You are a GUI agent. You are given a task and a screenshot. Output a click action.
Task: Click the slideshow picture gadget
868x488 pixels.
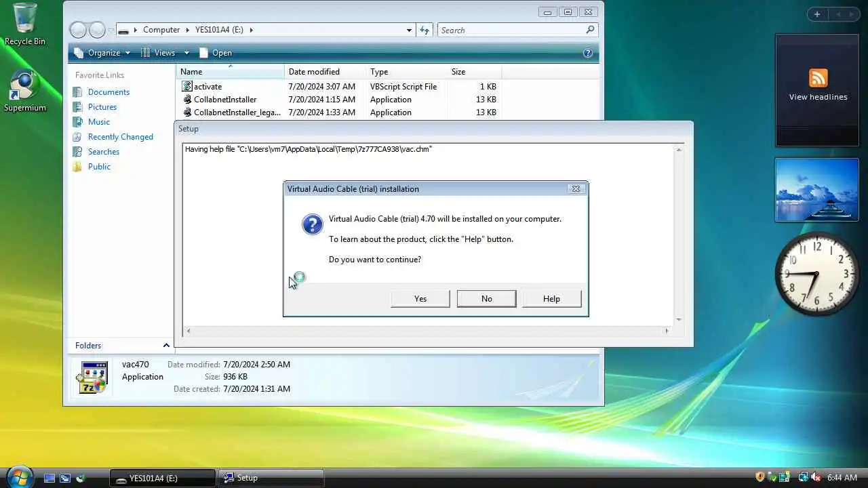[x=816, y=190]
